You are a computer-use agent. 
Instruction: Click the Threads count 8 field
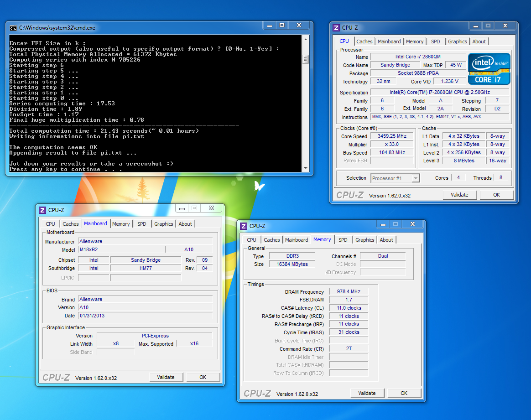coord(500,178)
